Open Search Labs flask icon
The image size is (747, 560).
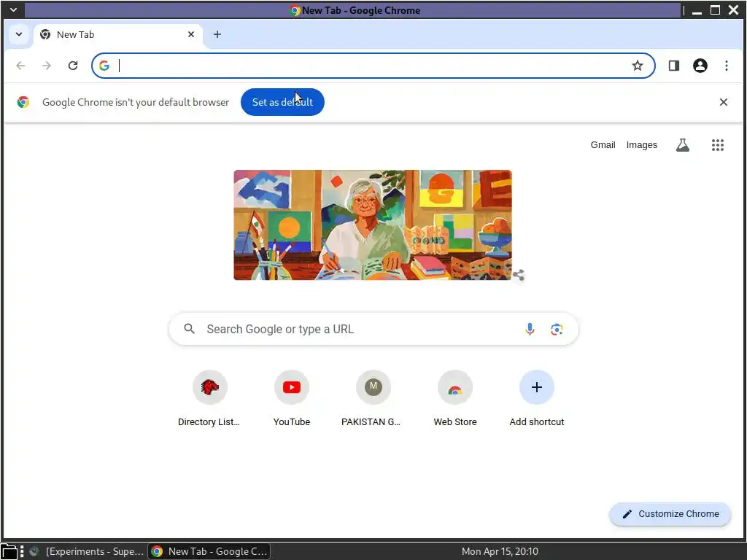tap(683, 145)
